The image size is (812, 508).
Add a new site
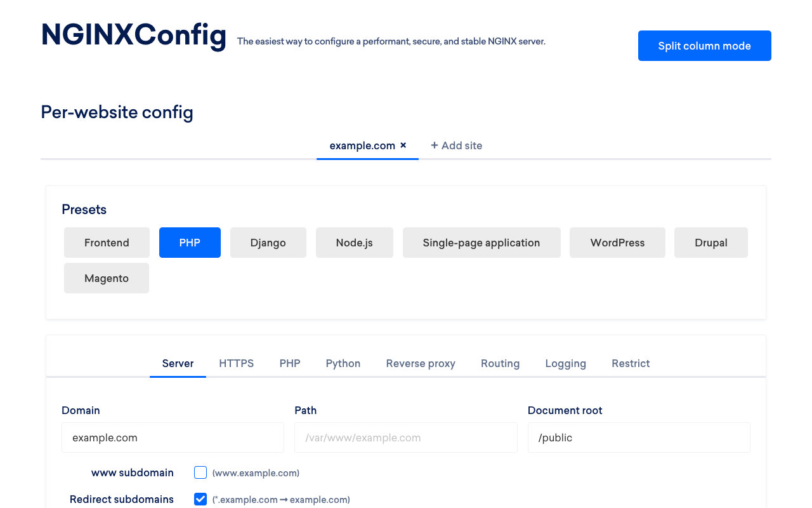pyautogui.click(x=456, y=145)
